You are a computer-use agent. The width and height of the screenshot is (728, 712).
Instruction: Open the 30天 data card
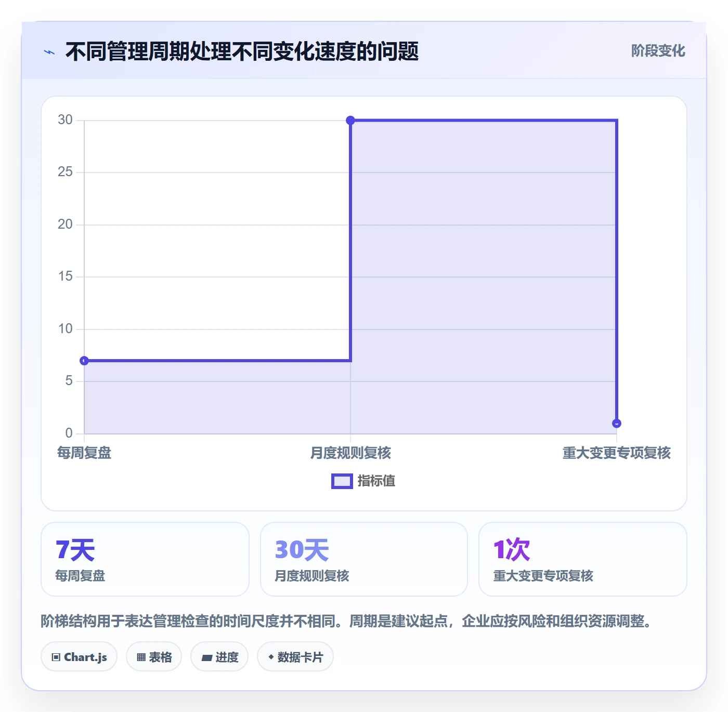pyautogui.click(x=364, y=559)
